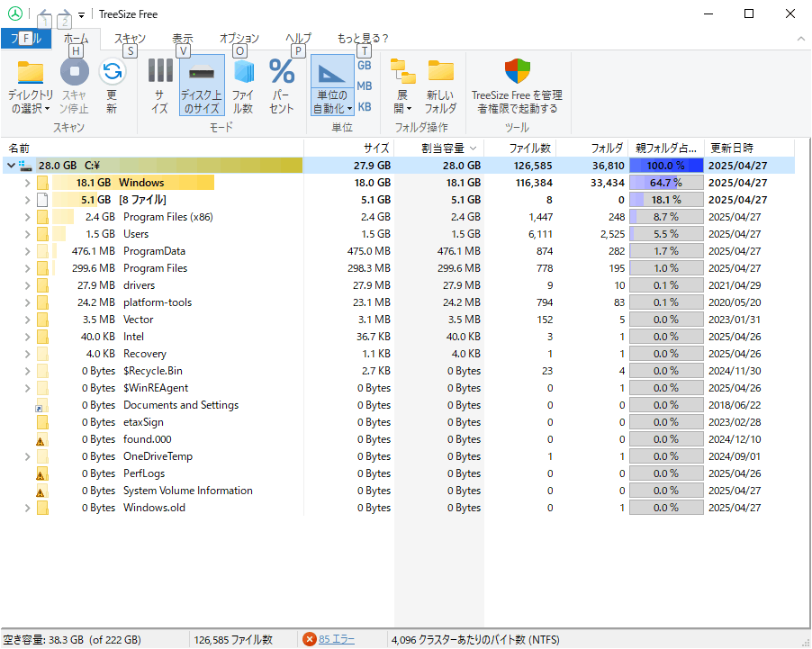Collapse the C:¥ root node

click(x=11, y=166)
